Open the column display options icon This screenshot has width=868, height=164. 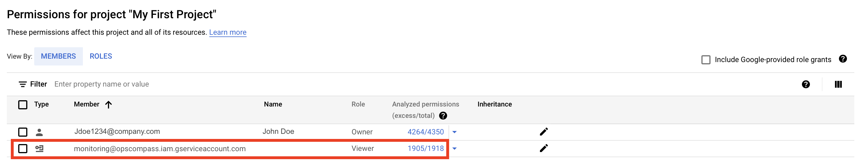click(838, 84)
